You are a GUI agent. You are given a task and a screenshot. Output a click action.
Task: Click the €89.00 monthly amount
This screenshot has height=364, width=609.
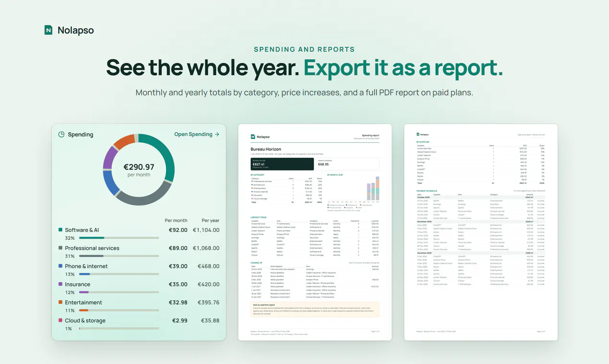pyautogui.click(x=178, y=248)
